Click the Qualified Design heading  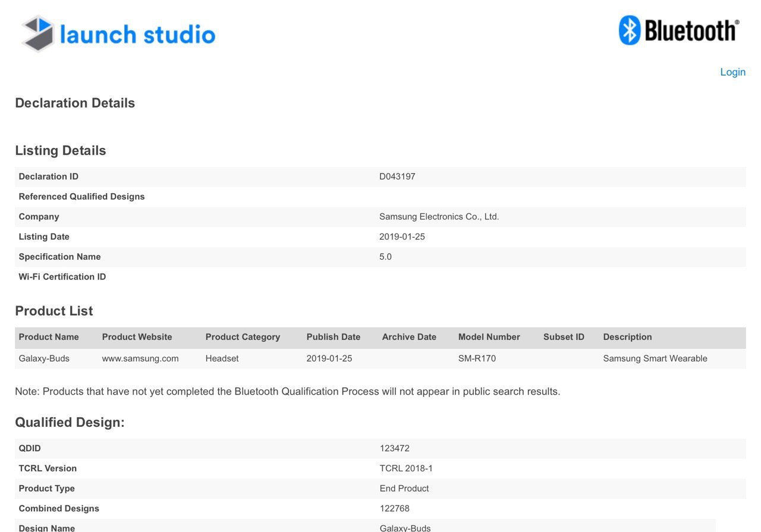70,423
